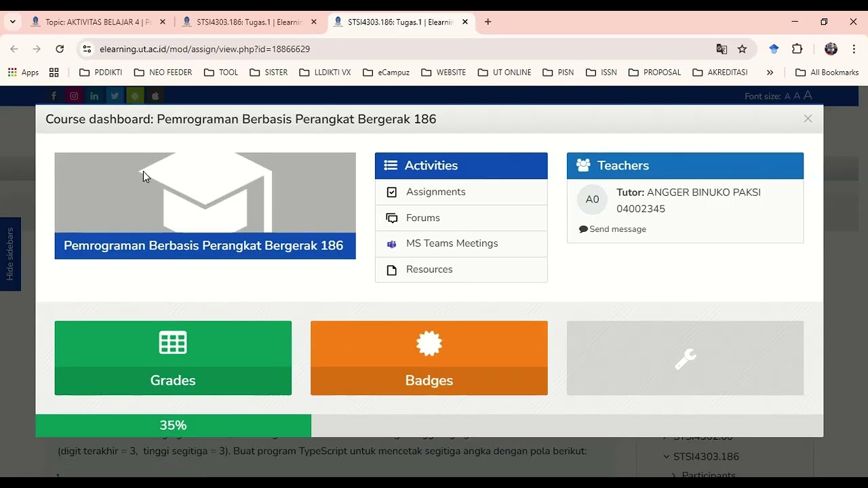Open the ISSN bookmark folder
The width and height of the screenshot is (868, 488).
(601, 73)
